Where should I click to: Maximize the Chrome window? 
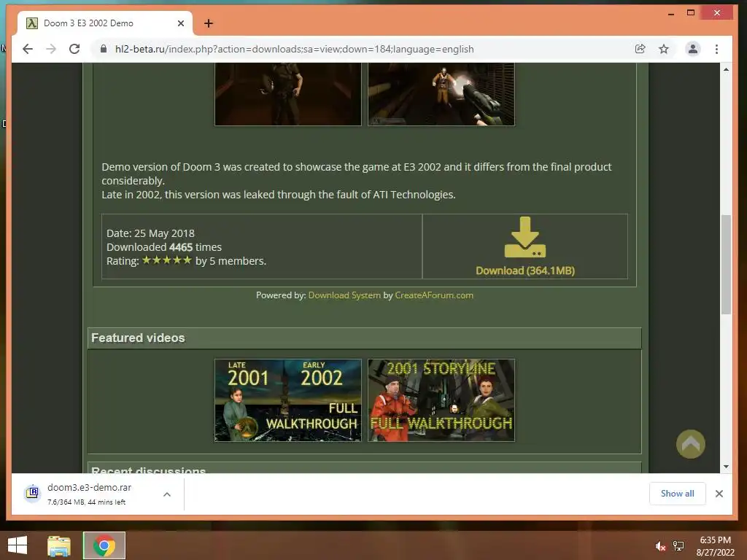[x=691, y=13]
